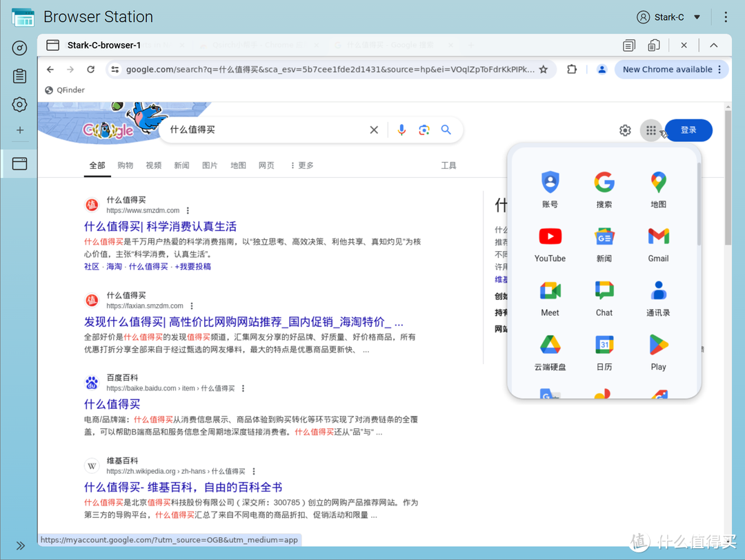The image size is (745, 560).
Task: Click the Google Play icon
Action: click(x=657, y=345)
